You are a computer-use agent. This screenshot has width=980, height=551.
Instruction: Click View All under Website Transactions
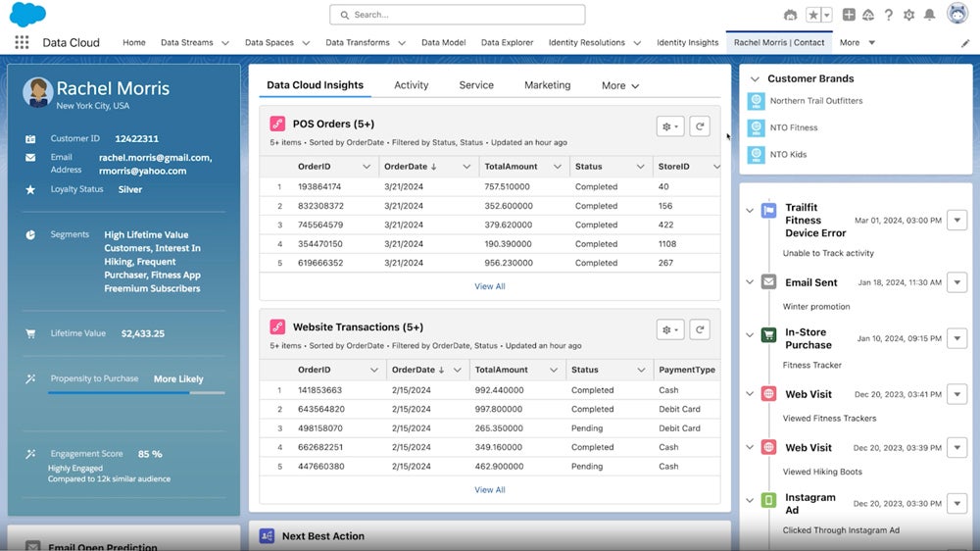pos(489,489)
